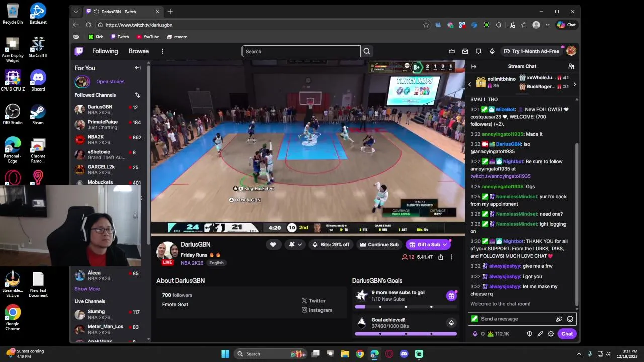Click the search magnifier button
Image resolution: width=644 pixels, height=362 pixels.
[367, 51]
